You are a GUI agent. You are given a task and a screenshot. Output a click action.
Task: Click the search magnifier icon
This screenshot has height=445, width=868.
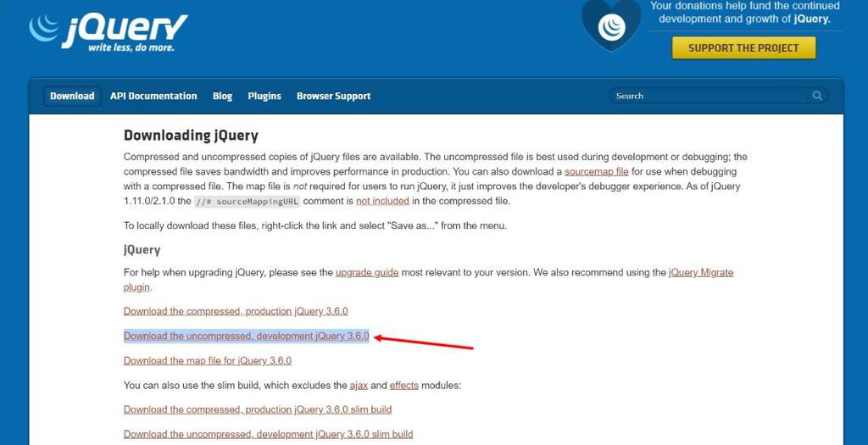click(817, 96)
